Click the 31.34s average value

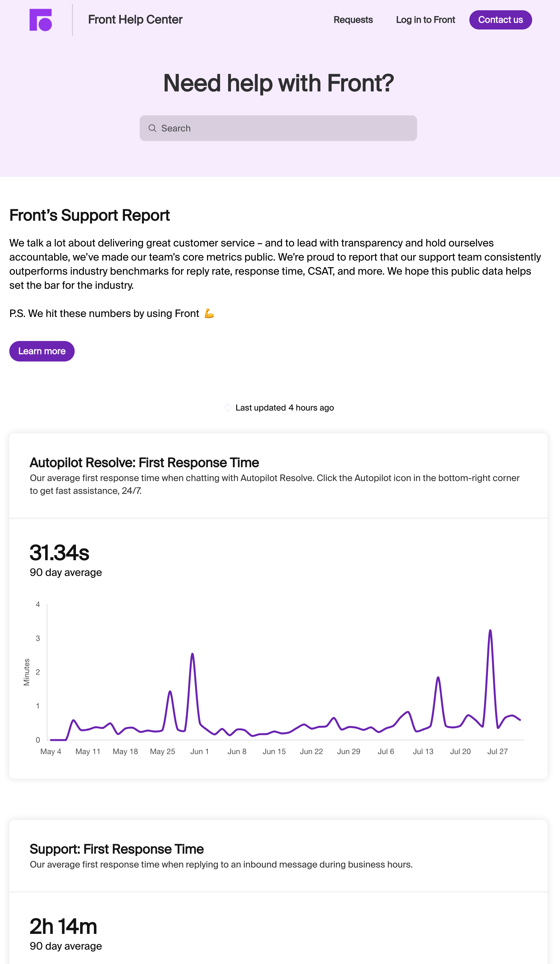coord(59,553)
